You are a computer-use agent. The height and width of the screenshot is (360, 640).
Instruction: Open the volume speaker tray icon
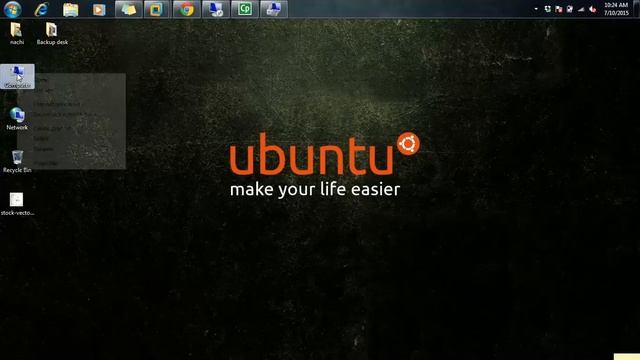click(x=592, y=9)
